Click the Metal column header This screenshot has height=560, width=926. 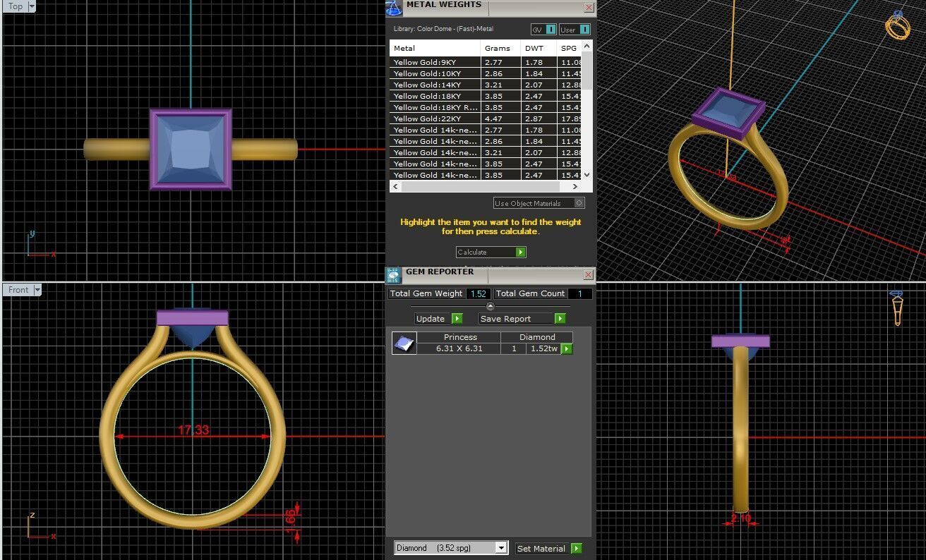[435, 48]
